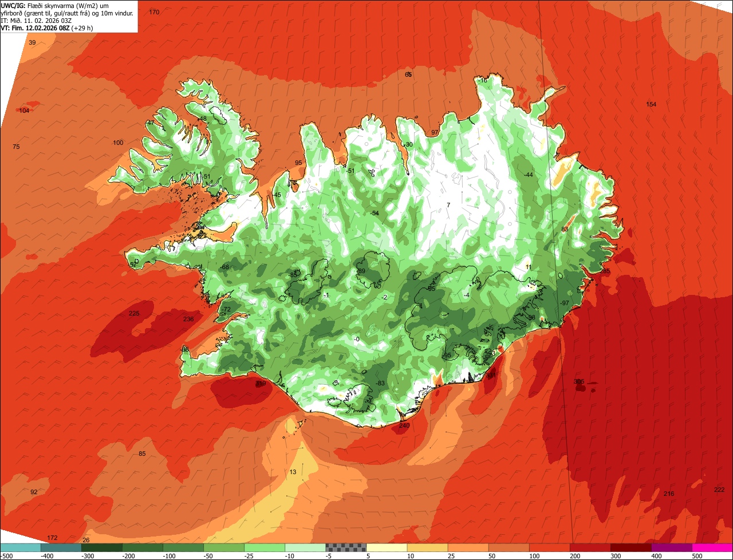The width and height of the screenshot is (733, 560).
Task: Click the -200 to -100 green legend block
Action: [142, 547]
